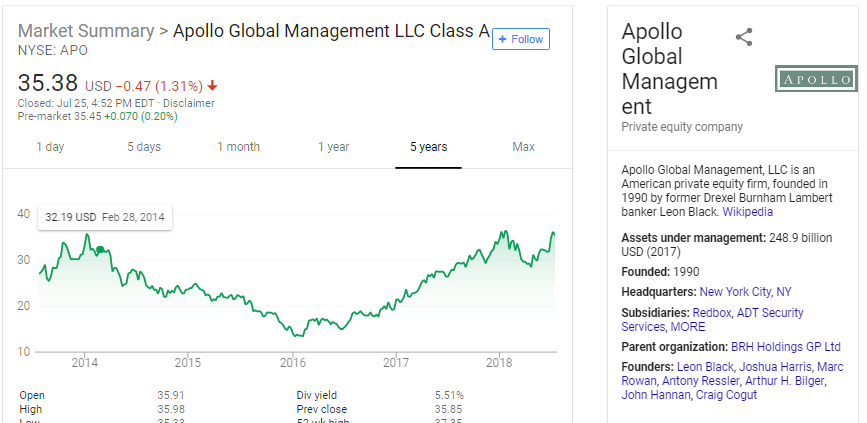Click the red down arrow price indicator

(213, 85)
